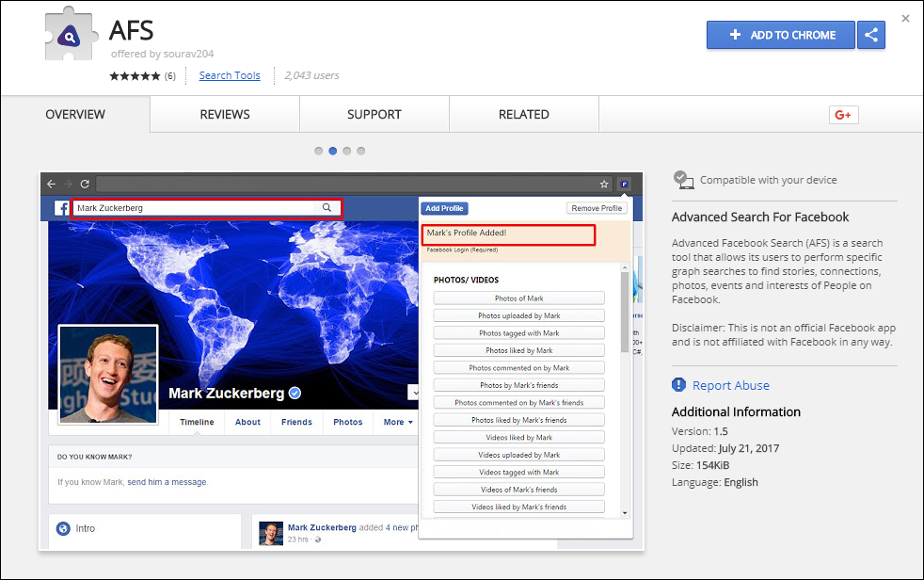Click Photos tagged with Mark button
The width and height of the screenshot is (924, 580).
519,333
